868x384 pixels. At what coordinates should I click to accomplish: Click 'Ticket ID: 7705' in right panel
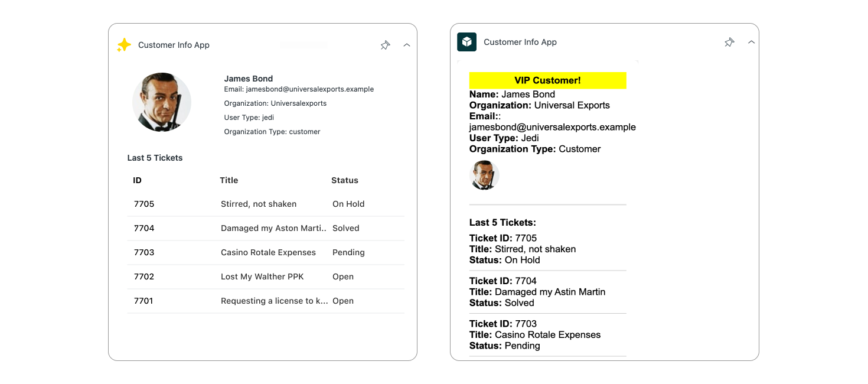click(x=503, y=238)
